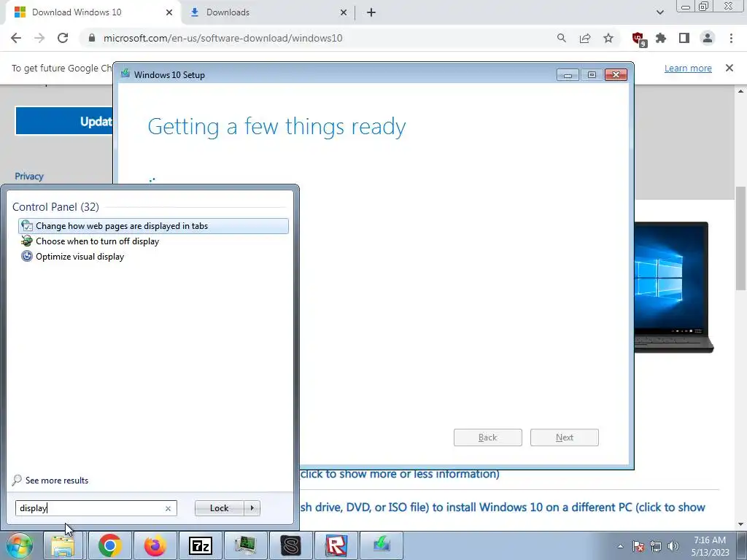
Task: Open Chrome three-dot menu
Action: point(731,38)
